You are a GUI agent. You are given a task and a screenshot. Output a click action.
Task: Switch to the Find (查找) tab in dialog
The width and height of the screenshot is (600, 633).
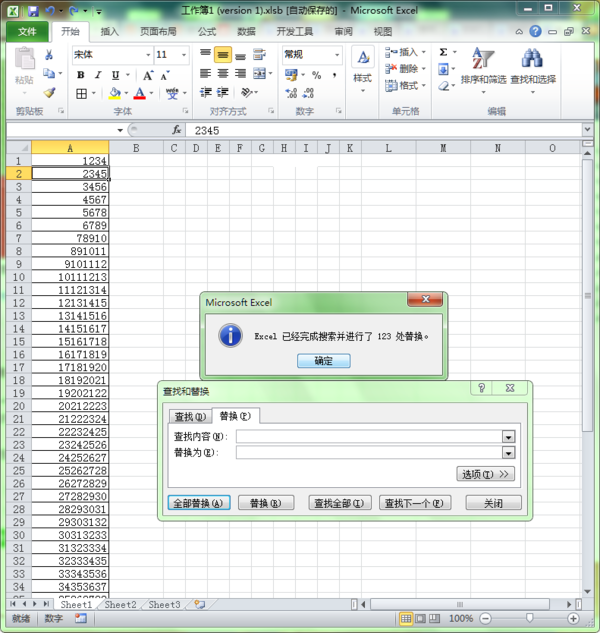[x=190, y=417]
